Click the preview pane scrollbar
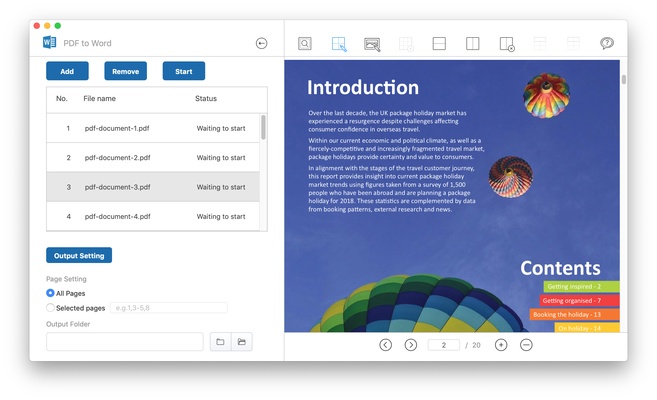 point(623,80)
